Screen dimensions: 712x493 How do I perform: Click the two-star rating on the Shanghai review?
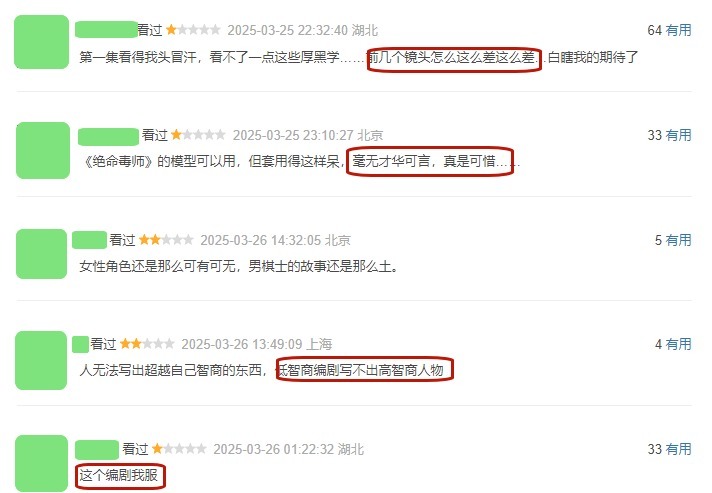(x=147, y=344)
